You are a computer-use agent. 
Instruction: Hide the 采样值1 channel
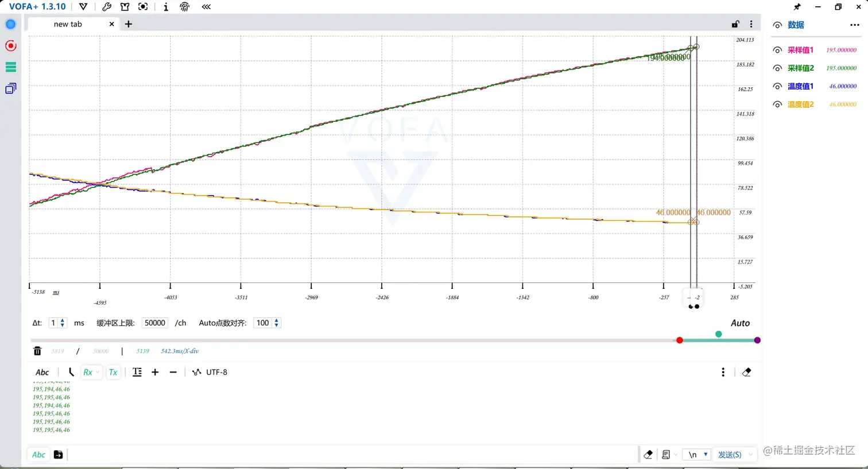[777, 50]
